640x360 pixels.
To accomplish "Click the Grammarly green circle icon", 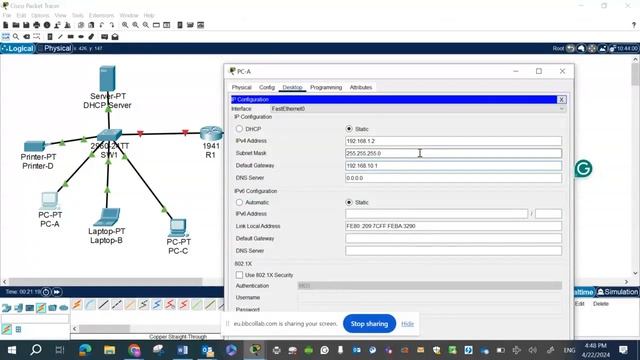I will coord(583,169).
